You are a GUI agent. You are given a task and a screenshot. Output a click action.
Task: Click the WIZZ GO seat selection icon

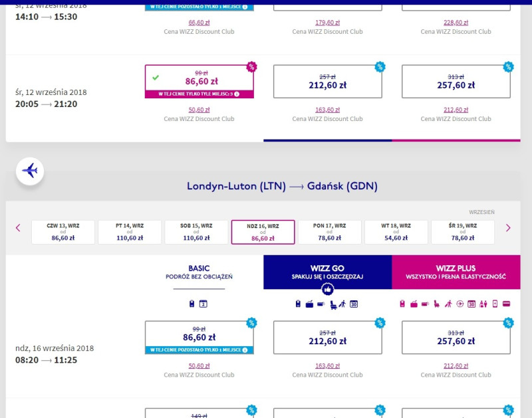point(334,305)
